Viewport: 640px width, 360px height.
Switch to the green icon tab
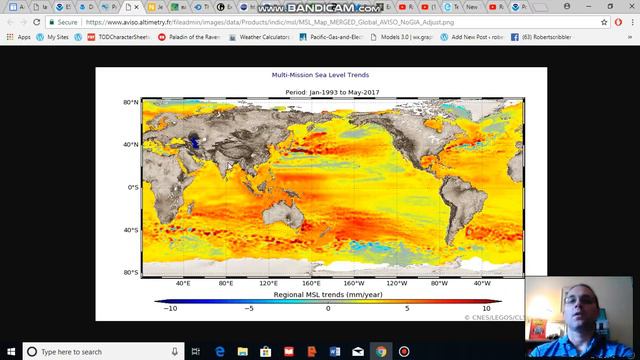pos(179,7)
